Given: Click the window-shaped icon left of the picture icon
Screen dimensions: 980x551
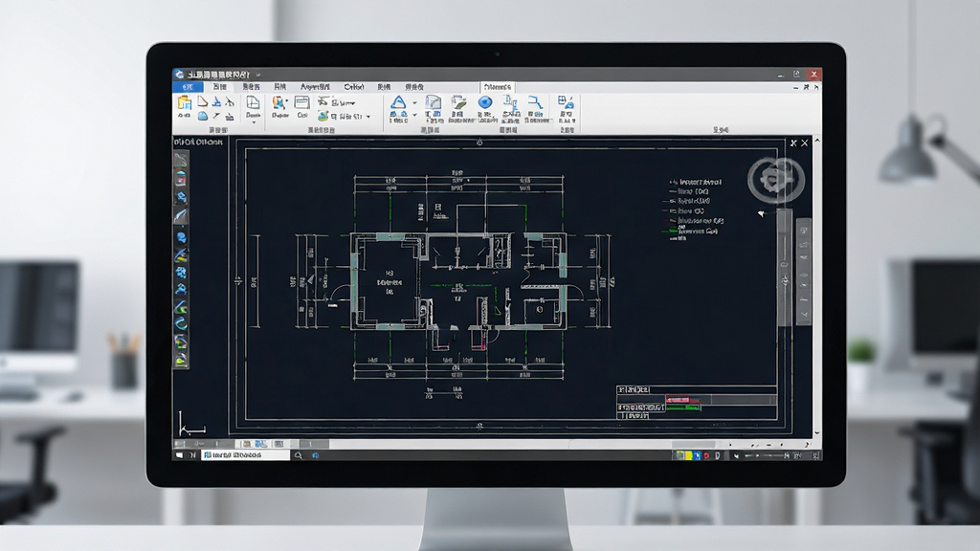Looking at the screenshot, I should (x=301, y=103).
